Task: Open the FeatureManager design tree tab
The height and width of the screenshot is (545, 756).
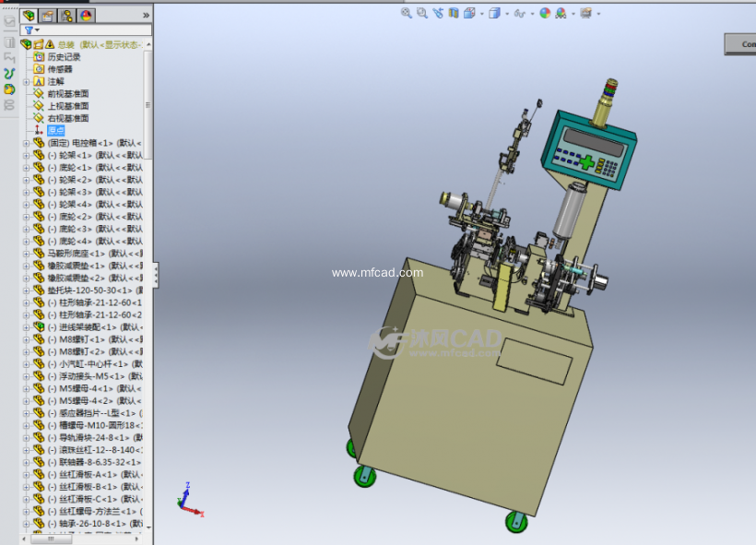Action: (x=29, y=16)
